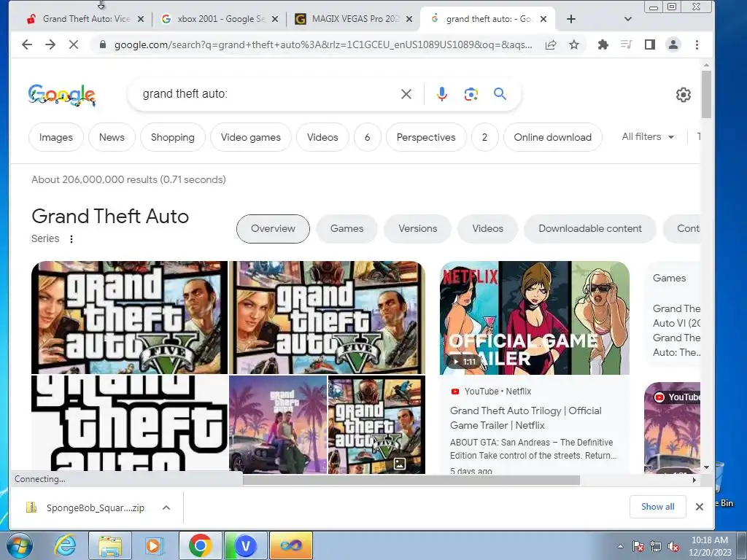Open the Videos knowledge panel tab

coord(487,228)
